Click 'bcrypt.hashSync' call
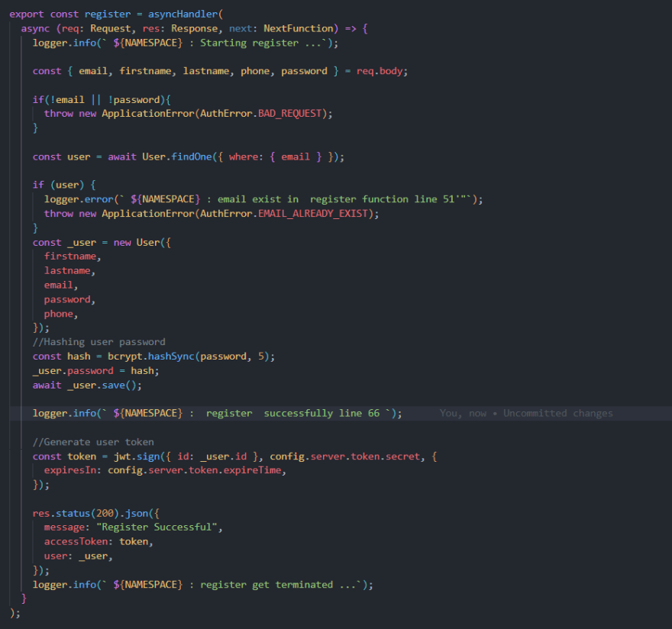Screen dimensions: 672x629 tap(151, 356)
